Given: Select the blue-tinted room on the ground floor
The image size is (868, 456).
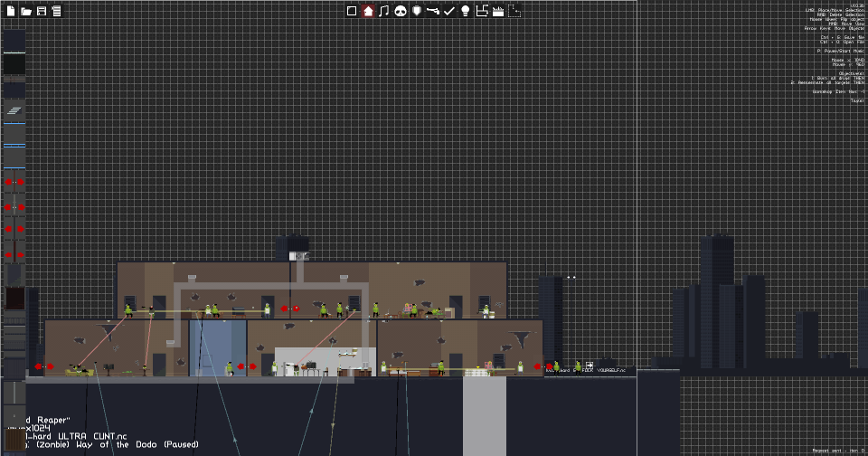Looking at the screenshot, I should (x=218, y=348).
